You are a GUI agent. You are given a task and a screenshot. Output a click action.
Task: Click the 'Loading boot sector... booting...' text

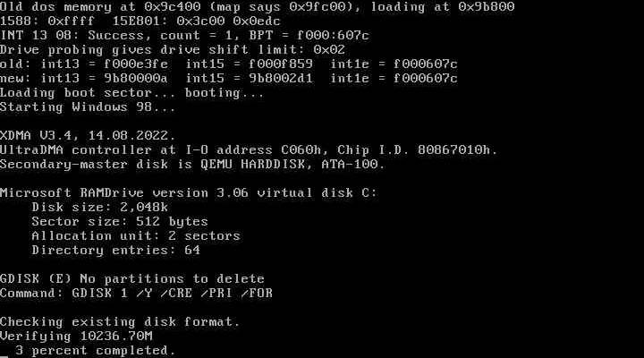(131, 93)
